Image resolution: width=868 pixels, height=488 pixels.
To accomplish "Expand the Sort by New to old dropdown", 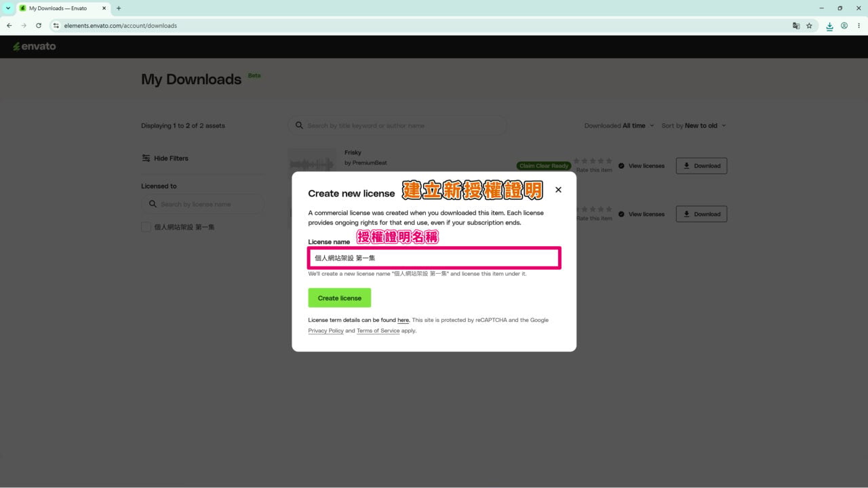I will (x=694, y=125).
